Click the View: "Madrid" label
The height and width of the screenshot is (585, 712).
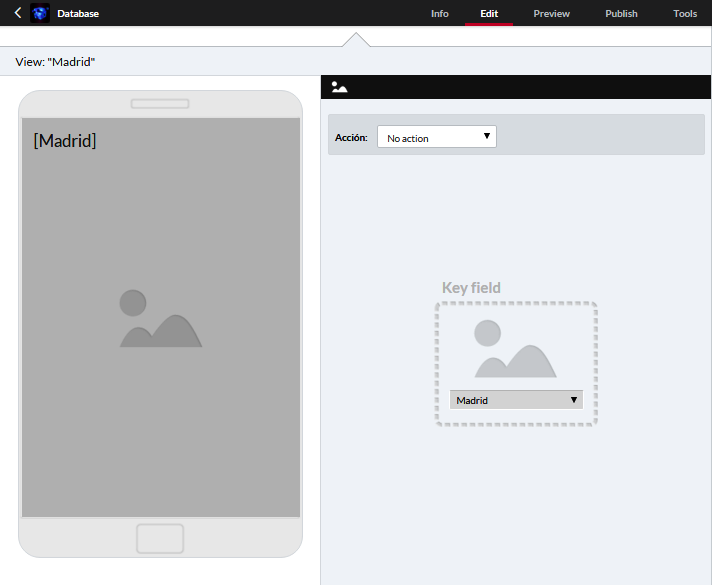tap(55, 62)
